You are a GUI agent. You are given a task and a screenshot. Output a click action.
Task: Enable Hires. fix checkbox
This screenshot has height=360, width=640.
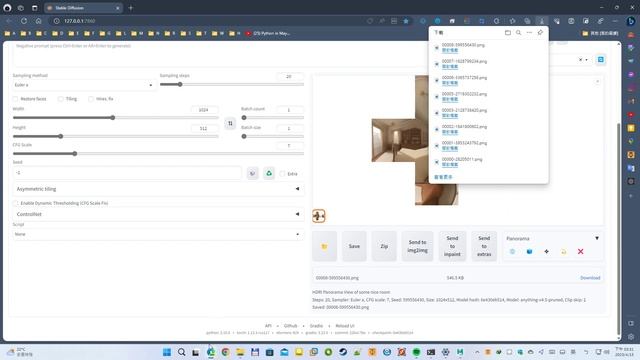coord(91,99)
